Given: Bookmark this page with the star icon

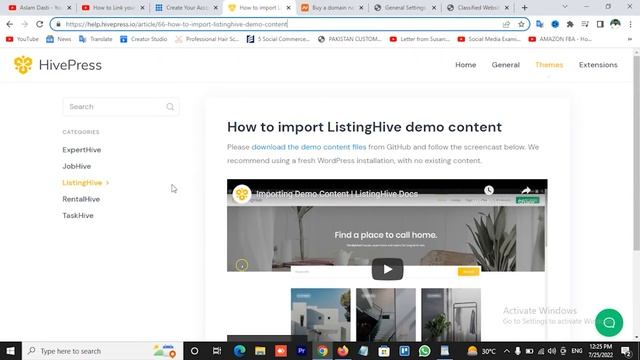Looking at the screenshot, I should pyautogui.click(x=521, y=24).
